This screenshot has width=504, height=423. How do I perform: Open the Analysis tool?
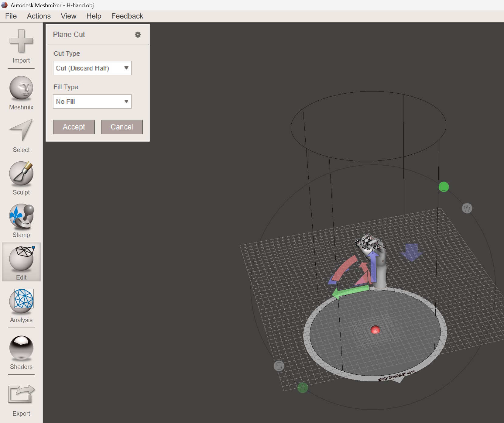point(21,301)
